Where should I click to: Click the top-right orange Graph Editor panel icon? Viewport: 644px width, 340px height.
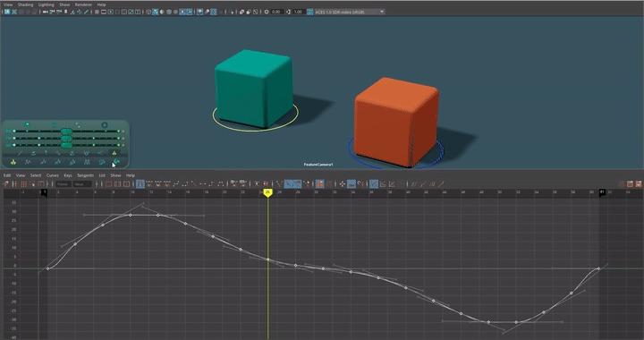point(639,184)
